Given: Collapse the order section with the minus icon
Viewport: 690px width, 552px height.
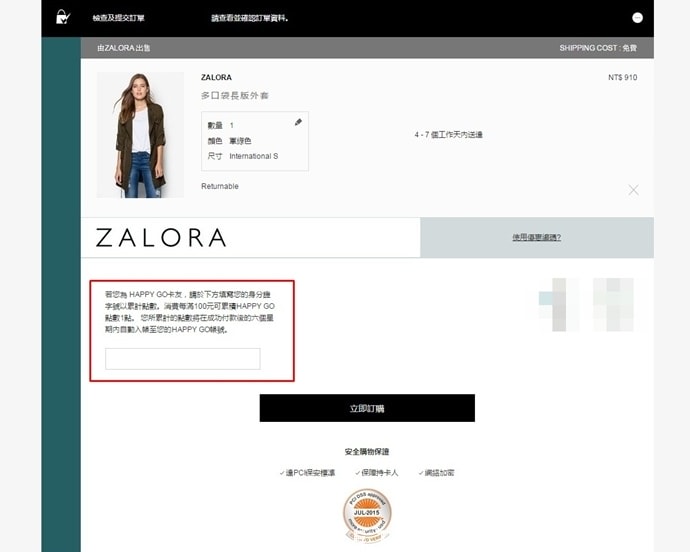Looking at the screenshot, I should 637,18.
